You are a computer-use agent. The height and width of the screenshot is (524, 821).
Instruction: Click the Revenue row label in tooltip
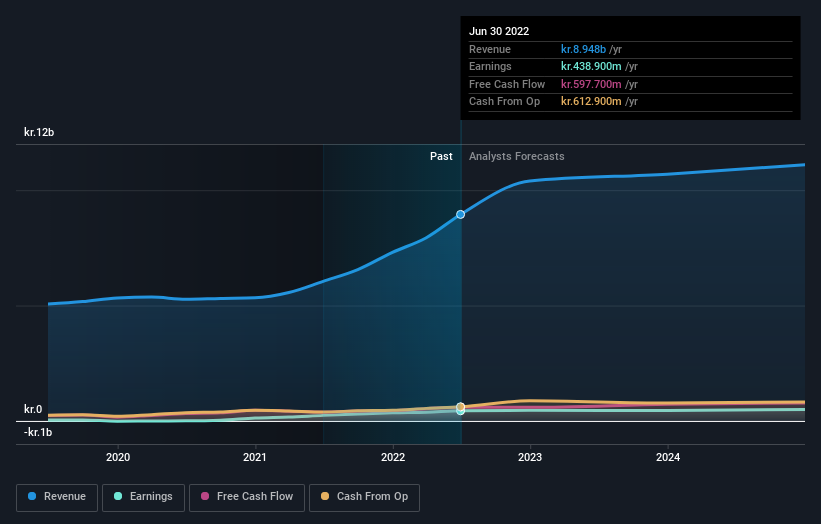[490, 49]
